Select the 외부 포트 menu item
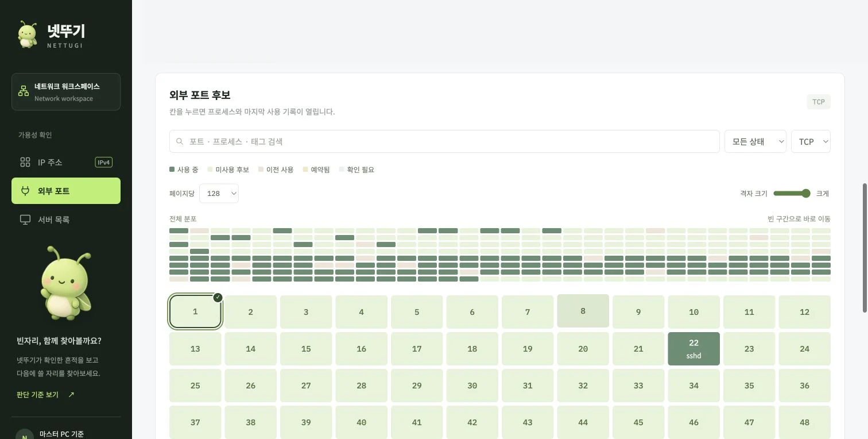The width and height of the screenshot is (868, 439). tap(66, 191)
